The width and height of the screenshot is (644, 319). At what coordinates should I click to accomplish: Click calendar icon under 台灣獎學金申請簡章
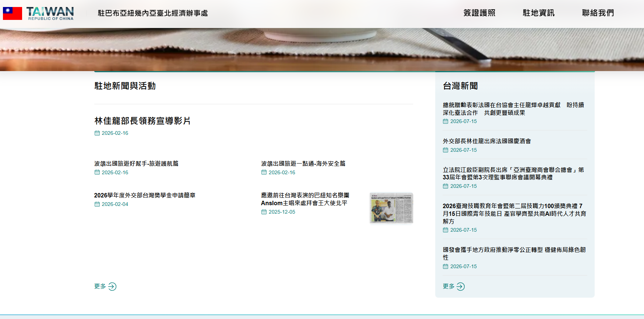97,204
